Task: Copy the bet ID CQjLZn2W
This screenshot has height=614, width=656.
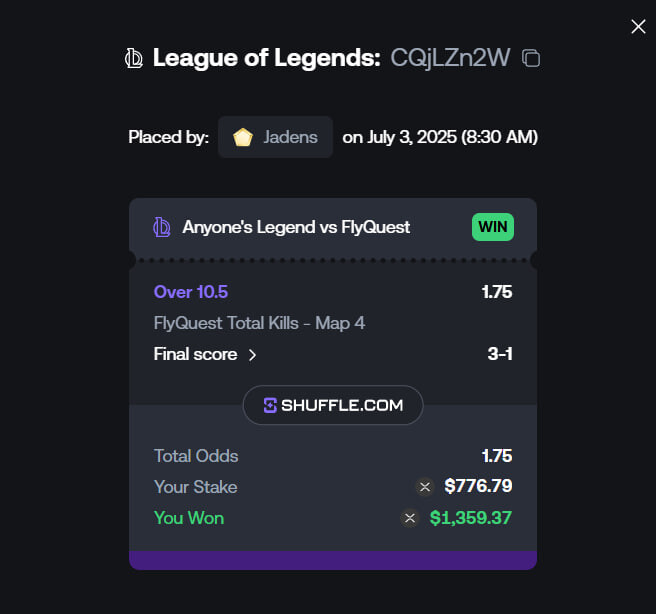Action: coord(531,58)
